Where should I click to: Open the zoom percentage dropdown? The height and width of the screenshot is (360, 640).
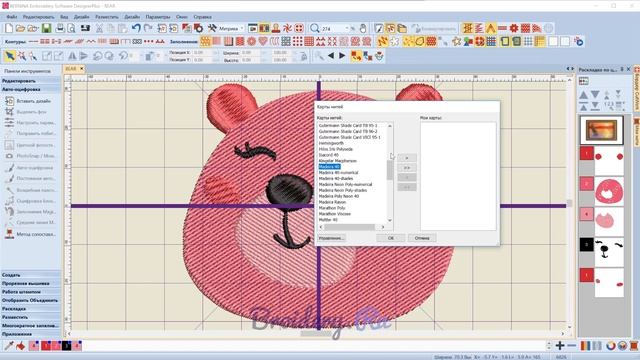pyautogui.click(x=347, y=28)
